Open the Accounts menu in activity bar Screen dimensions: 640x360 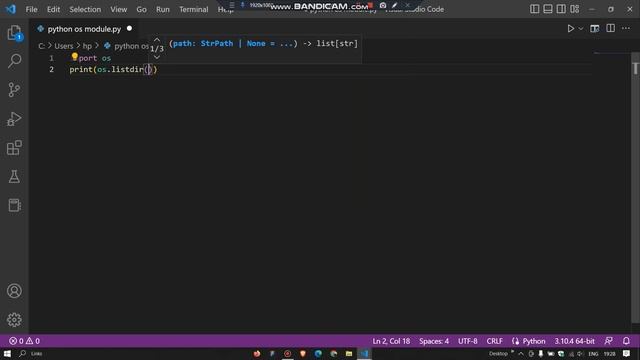coord(14,291)
